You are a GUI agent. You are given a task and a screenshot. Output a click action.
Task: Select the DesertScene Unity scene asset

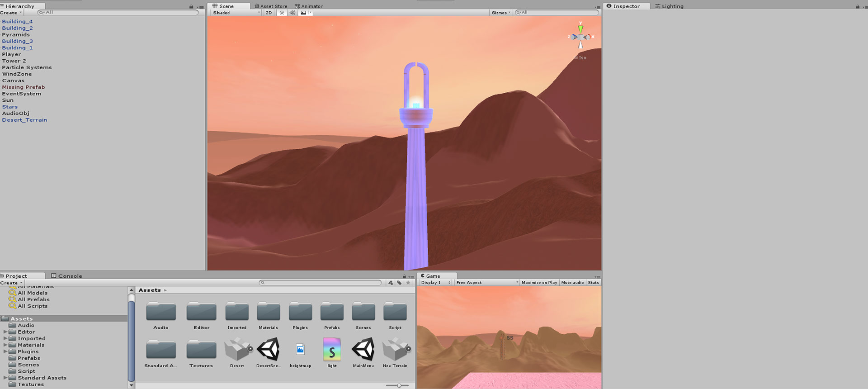269,350
